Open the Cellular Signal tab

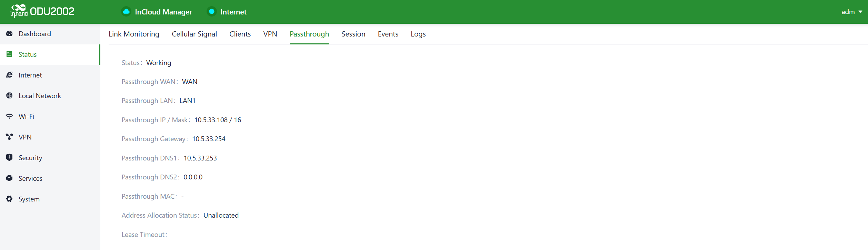click(194, 34)
